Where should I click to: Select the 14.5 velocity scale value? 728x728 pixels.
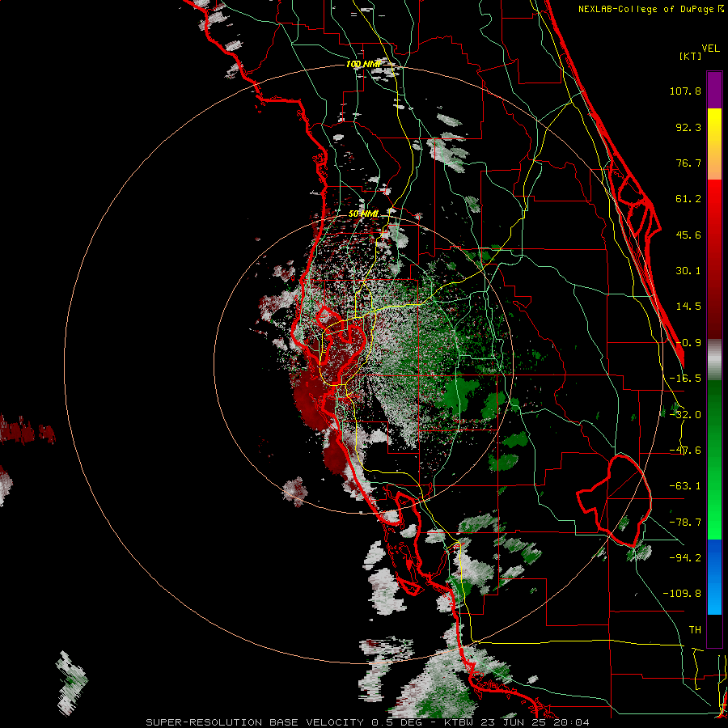(688, 307)
